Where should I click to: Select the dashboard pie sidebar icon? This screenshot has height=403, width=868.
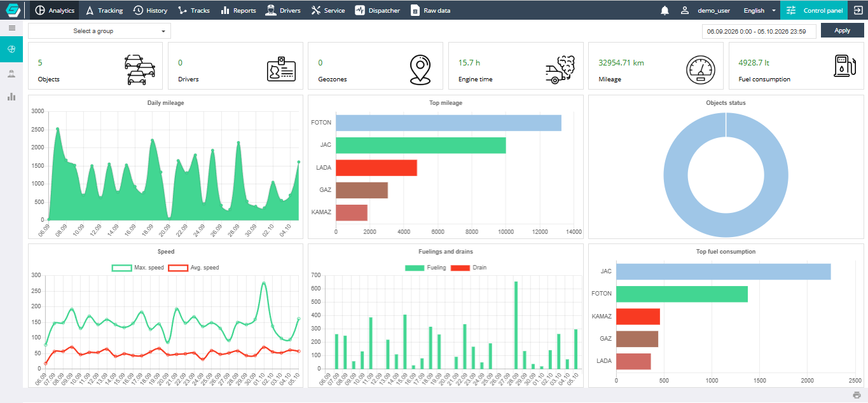pyautogui.click(x=11, y=50)
